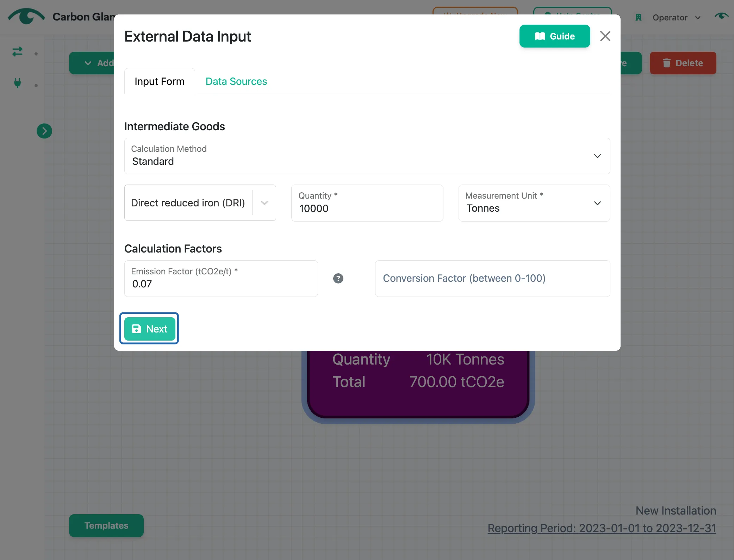Click the Templates button
The image size is (734, 560).
pos(106,525)
